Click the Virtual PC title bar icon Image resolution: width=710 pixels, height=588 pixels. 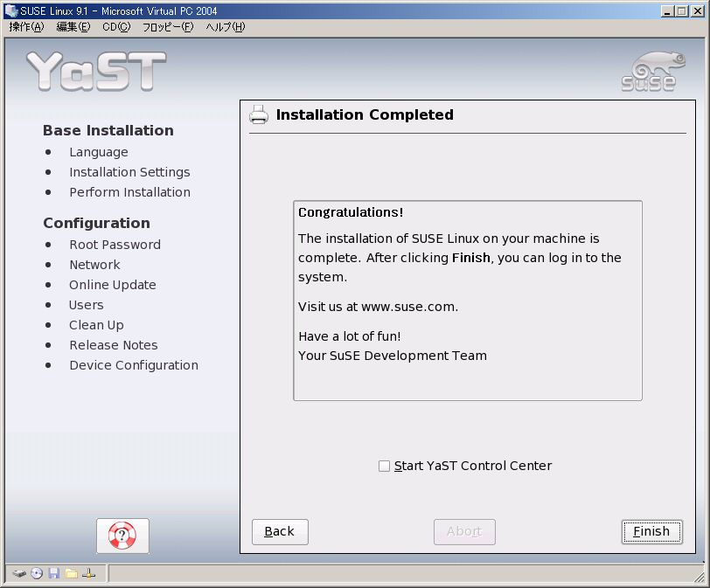tap(11, 11)
